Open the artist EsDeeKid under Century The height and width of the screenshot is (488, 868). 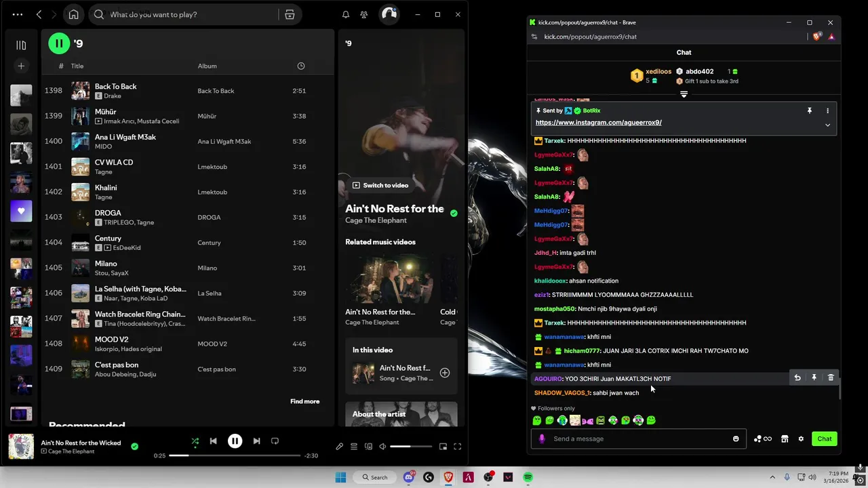tap(127, 248)
